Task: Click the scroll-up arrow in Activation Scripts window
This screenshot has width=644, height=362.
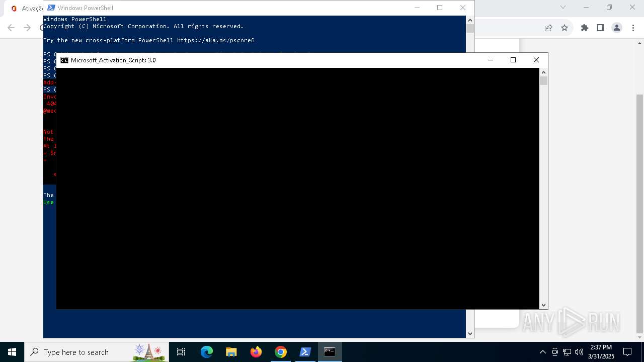Action: coord(543,72)
